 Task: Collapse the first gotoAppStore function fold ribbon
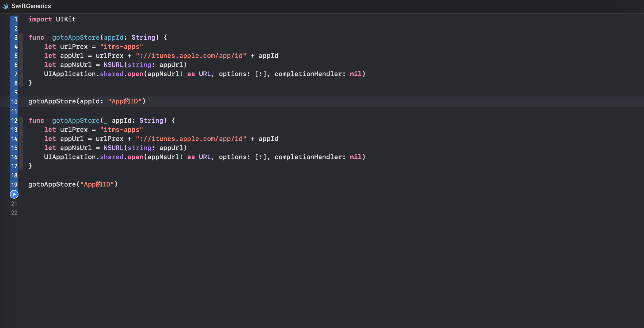click(21, 60)
